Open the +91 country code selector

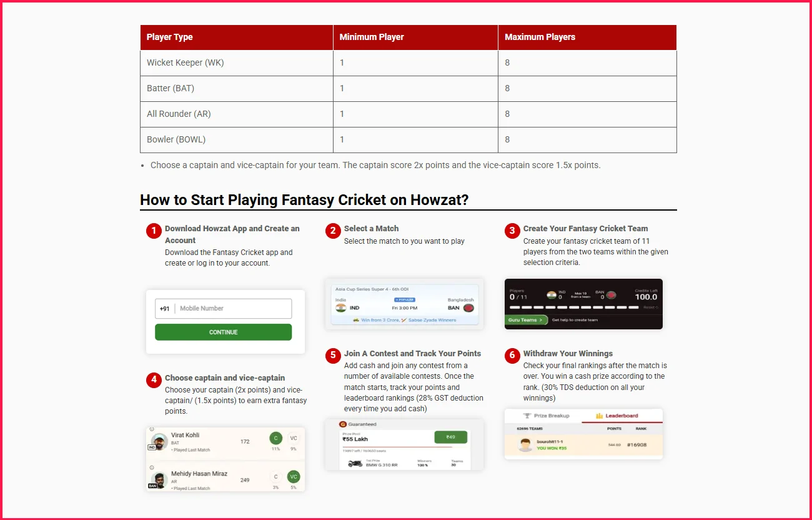click(165, 309)
